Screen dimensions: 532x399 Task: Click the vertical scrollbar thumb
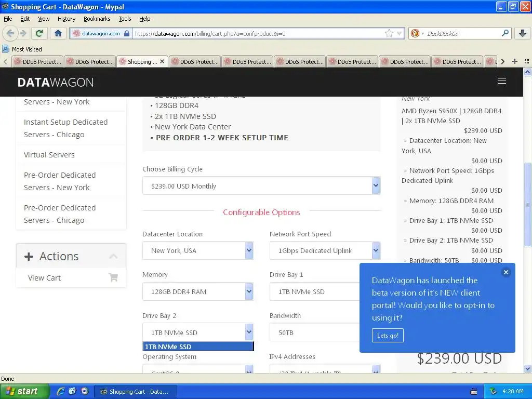click(x=527, y=205)
